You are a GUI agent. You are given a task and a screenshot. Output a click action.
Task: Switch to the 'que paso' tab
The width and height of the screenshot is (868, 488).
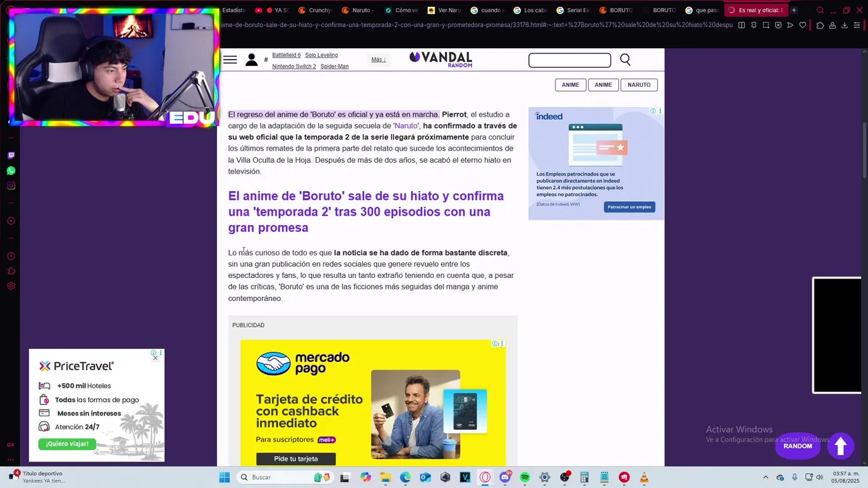click(702, 10)
